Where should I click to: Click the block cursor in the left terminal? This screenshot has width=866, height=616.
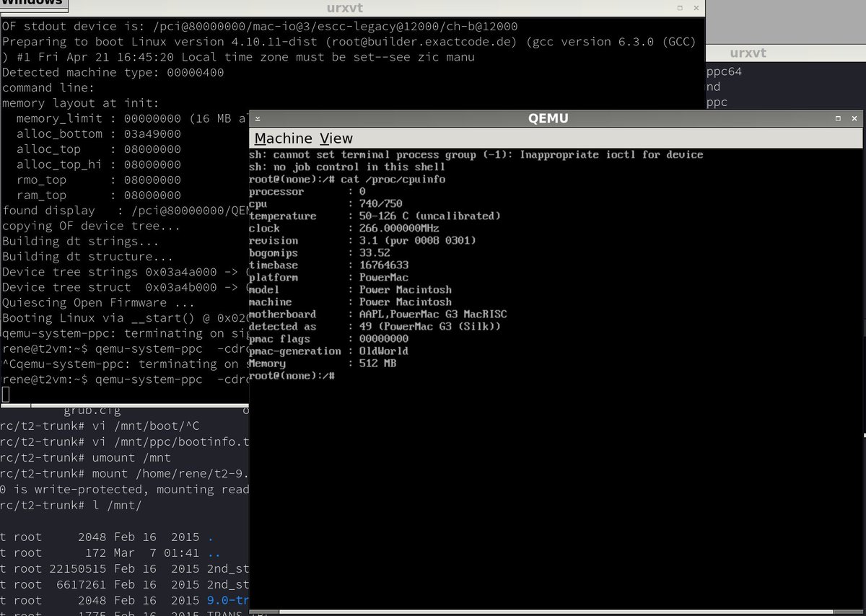[x=6, y=395]
